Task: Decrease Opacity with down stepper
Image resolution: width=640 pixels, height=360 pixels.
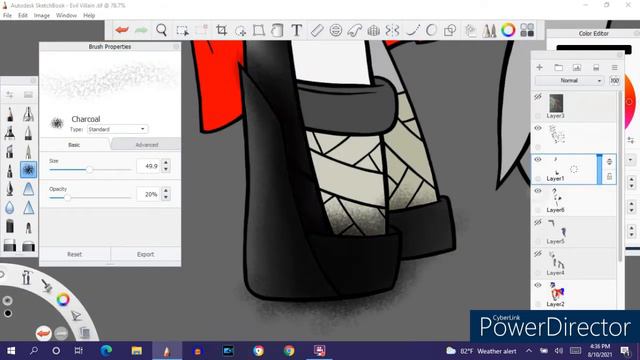Action: click(x=166, y=197)
